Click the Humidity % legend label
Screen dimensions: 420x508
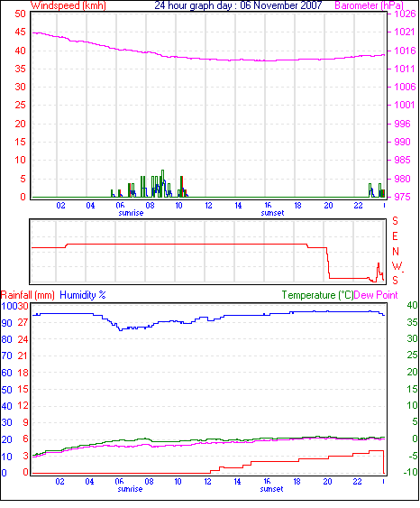(x=83, y=295)
